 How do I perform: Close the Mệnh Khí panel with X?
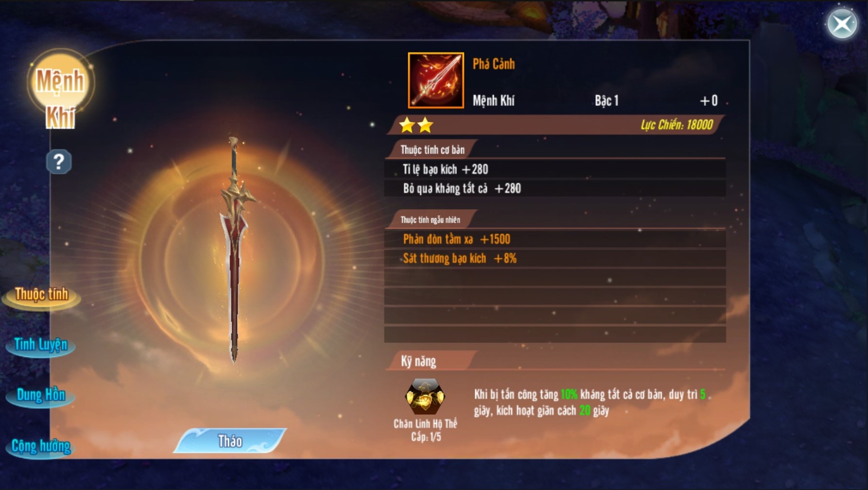[842, 23]
